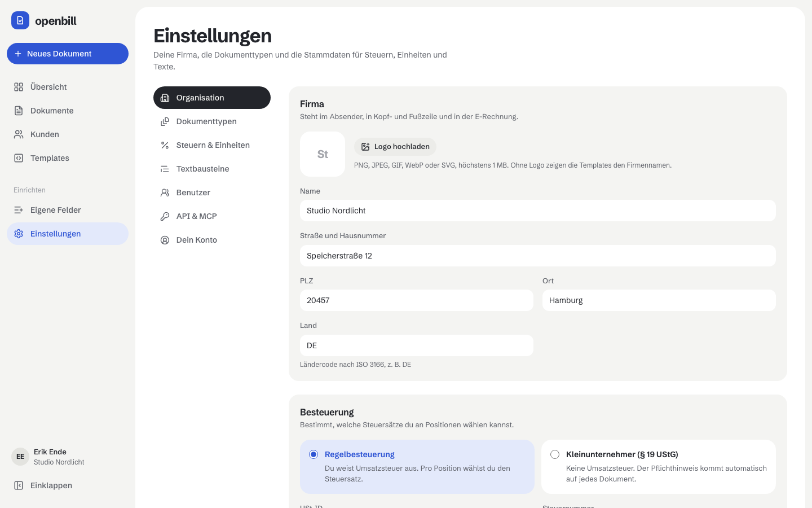Click the Ort field showing Hamburg
Screen dimensions: 812x508
(x=659, y=300)
